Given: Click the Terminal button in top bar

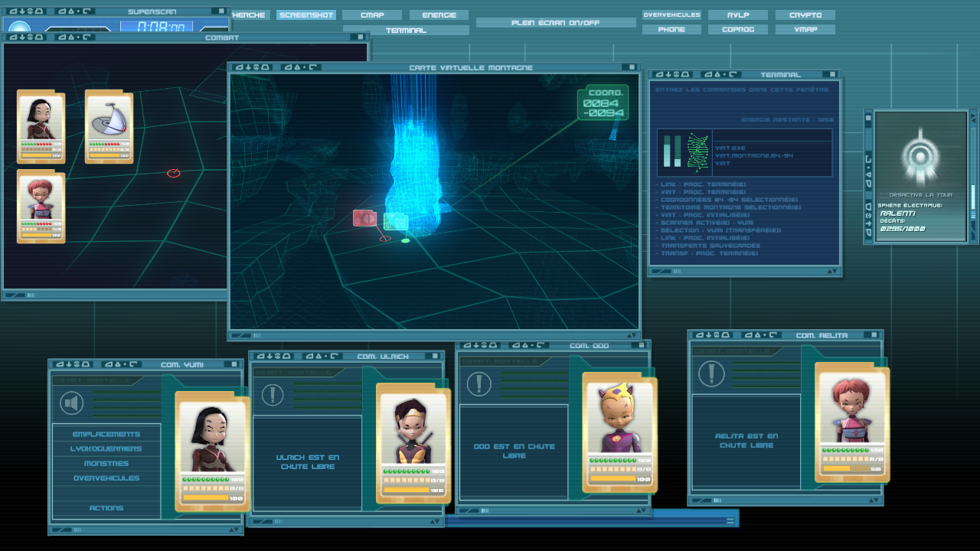Looking at the screenshot, I should pyautogui.click(x=406, y=30).
